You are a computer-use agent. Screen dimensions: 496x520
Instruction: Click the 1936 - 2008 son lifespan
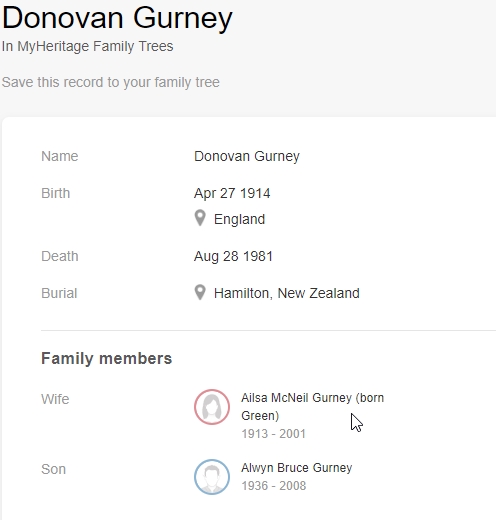point(274,486)
